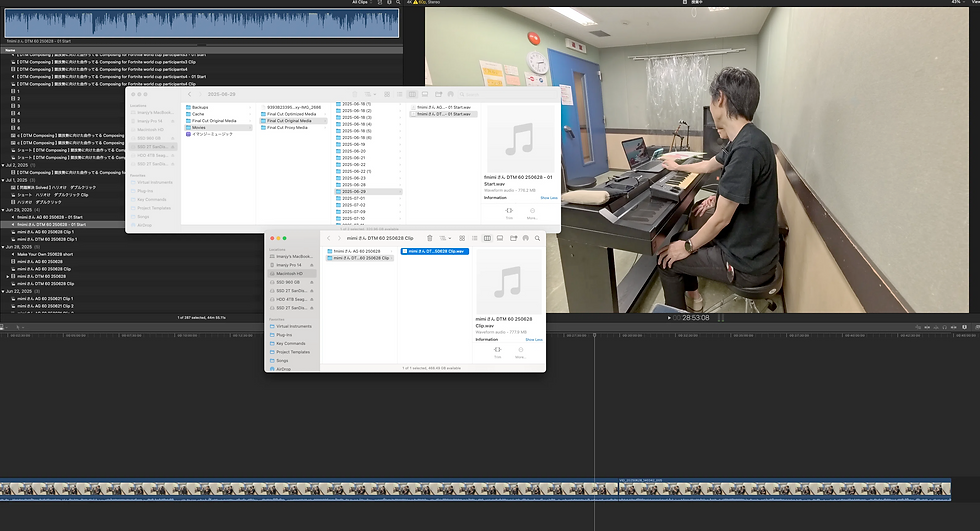Expand mimi DTM 60 250628 clip disclosure triangle
This screenshot has width=980, height=531.
[8, 276]
